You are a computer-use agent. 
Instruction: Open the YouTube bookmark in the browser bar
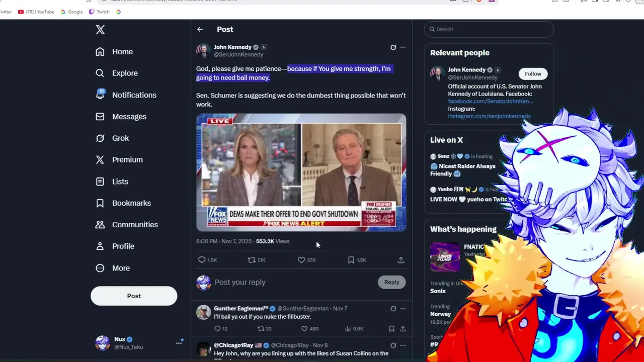(36, 12)
